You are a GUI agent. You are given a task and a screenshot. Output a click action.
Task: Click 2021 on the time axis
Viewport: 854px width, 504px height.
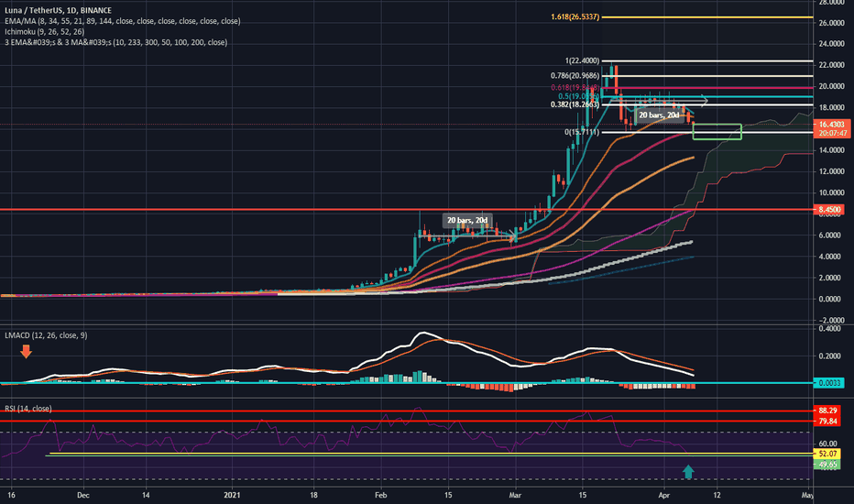(x=232, y=495)
